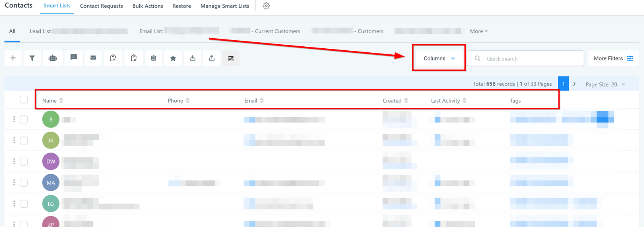Click the star review icon
This screenshot has height=227, width=644.
tap(173, 58)
